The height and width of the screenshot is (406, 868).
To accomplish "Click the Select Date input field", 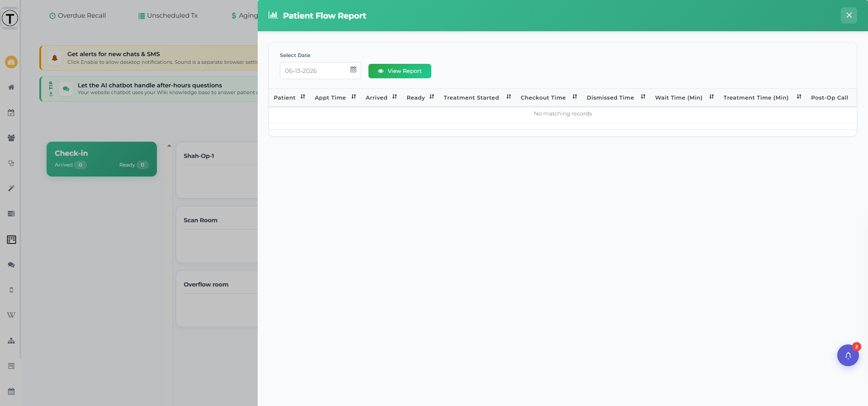I will click(320, 71).
